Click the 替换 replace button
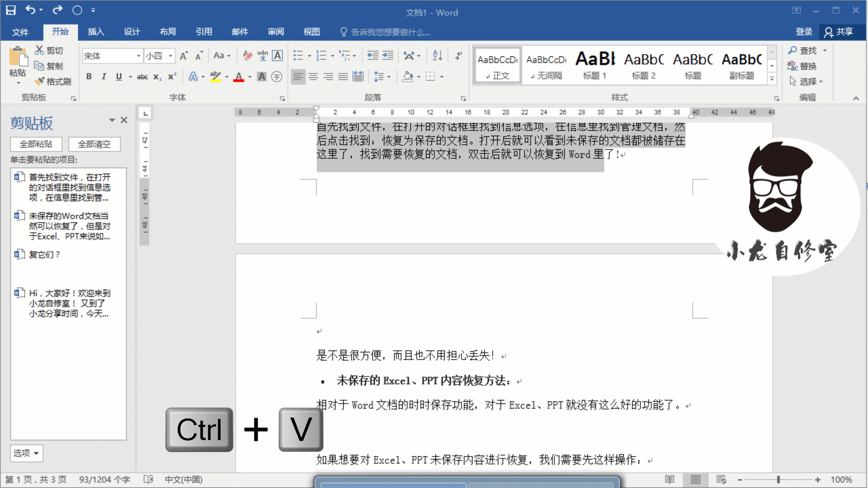The height and width of the screenshot is (488, 868). pyautogui.click(x=802, y=66)
